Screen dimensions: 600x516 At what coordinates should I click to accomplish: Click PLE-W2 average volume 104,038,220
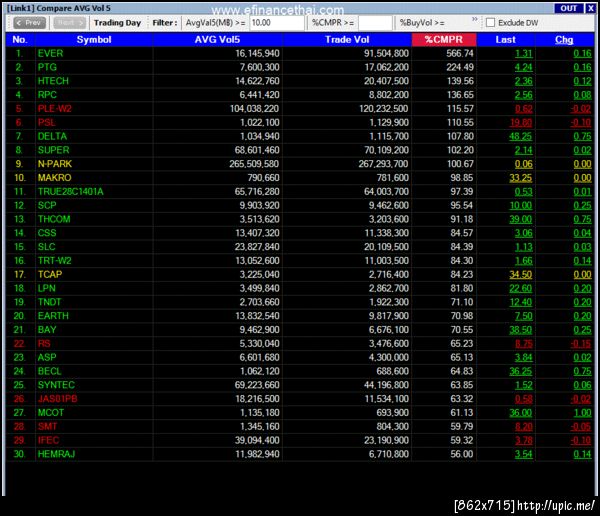point(254,109)
